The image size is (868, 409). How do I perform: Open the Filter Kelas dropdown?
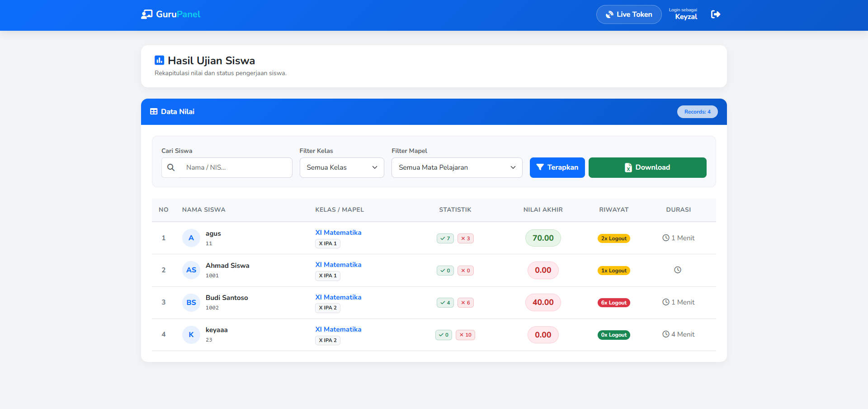(x=341, y=167)
